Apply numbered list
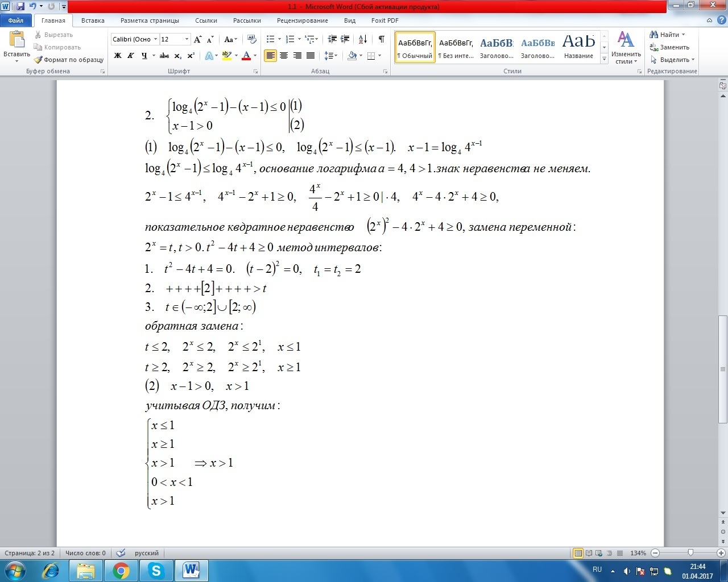The width and height of the screenshot is (728, 582). click(x=290, y=39)
